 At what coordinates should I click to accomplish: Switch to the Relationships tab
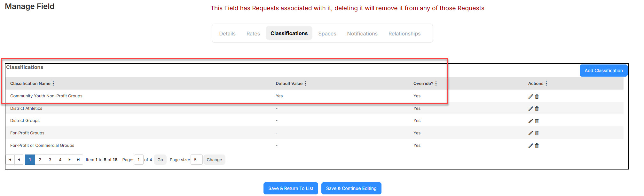pyautogui.click(x=404, y=34)
